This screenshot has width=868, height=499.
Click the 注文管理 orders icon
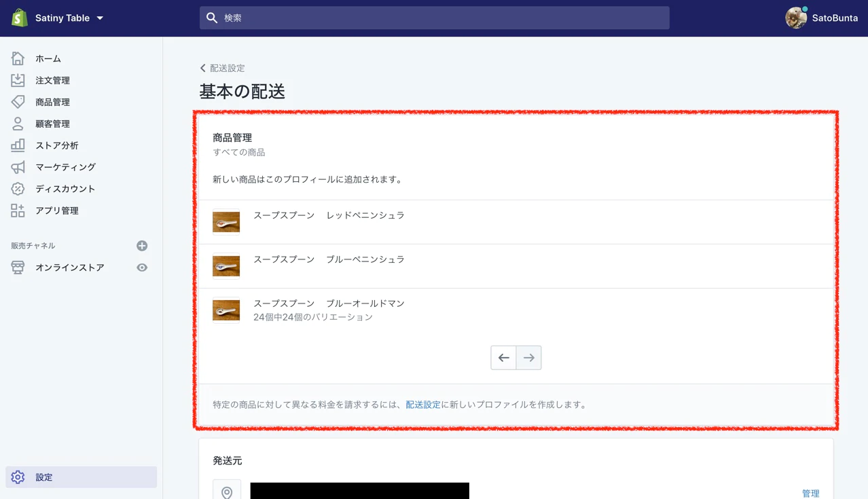(18, 80)
